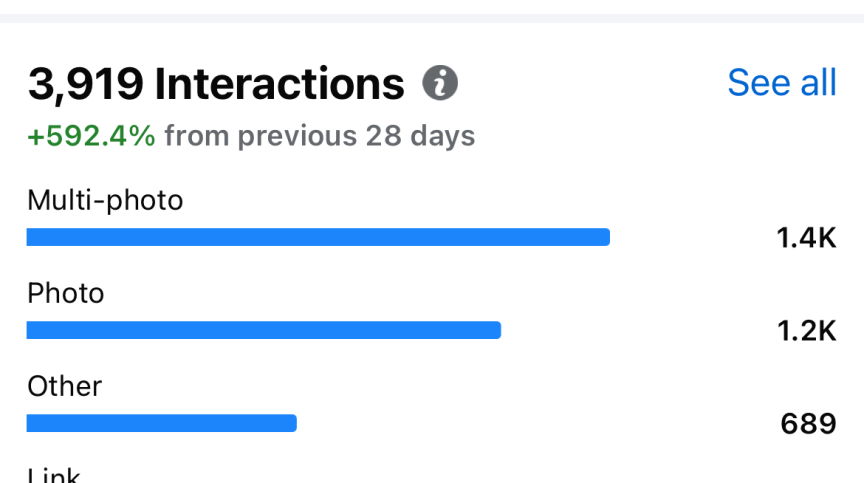Click the gray divider strip at top
Screen dimensions: 864x483
pos(432,18)
